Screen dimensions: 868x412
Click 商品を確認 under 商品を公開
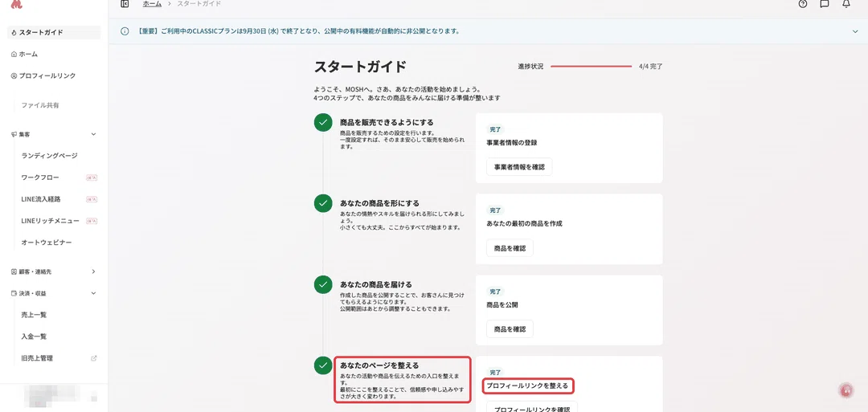point(510,329)
